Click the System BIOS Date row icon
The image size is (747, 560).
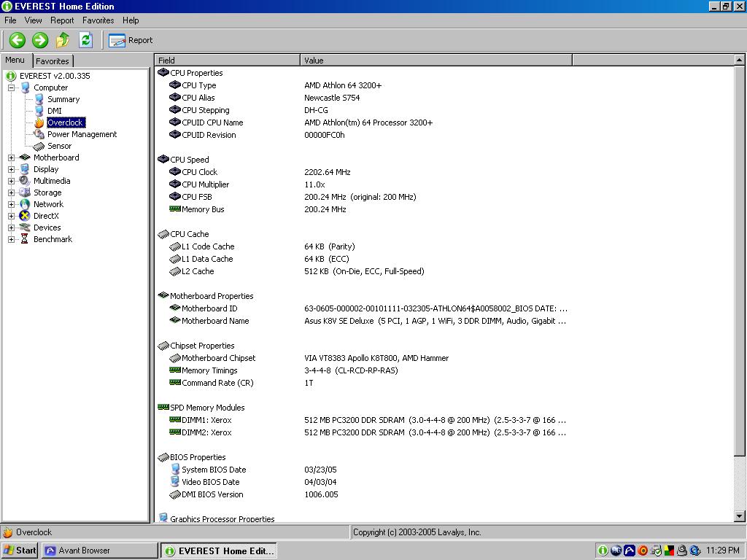[x=175, y=469]
